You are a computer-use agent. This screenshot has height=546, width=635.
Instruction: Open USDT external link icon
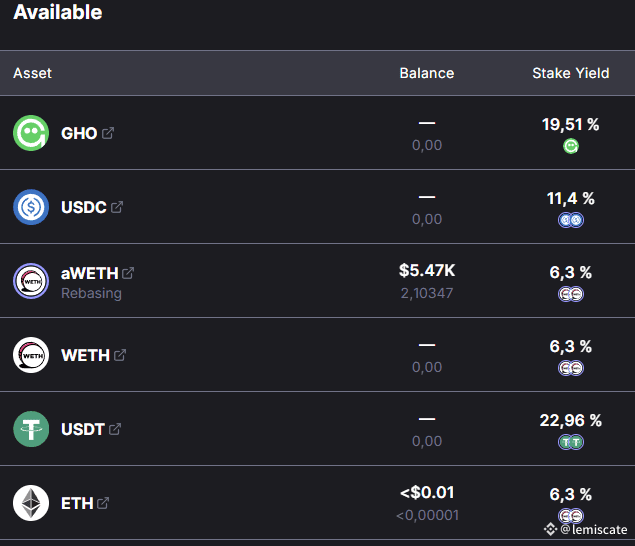[115, 429]
